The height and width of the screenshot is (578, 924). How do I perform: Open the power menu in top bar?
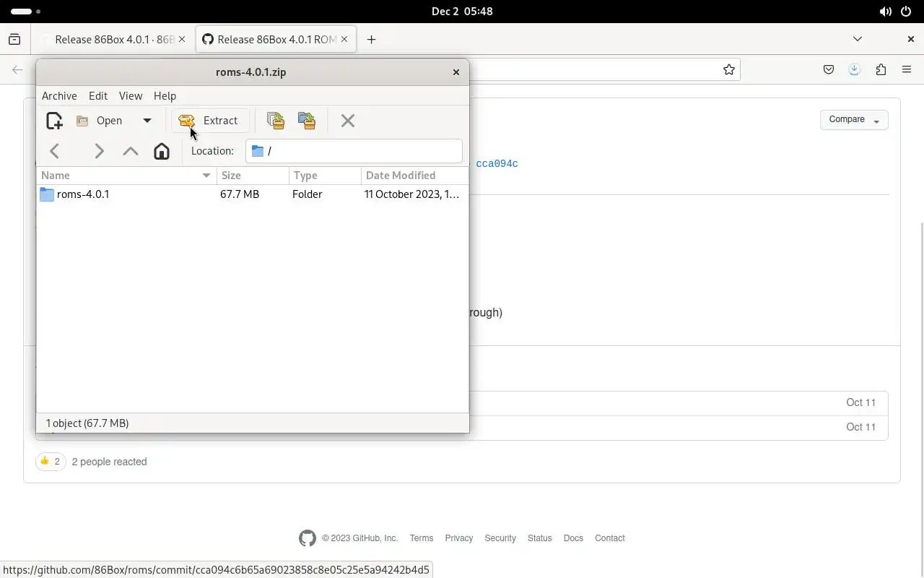point(907,12)
